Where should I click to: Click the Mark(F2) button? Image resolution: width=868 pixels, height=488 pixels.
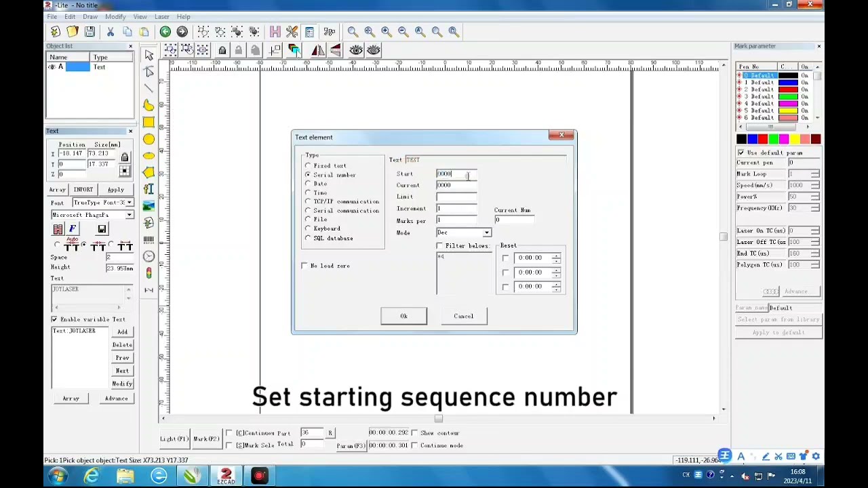pos(206,439)
